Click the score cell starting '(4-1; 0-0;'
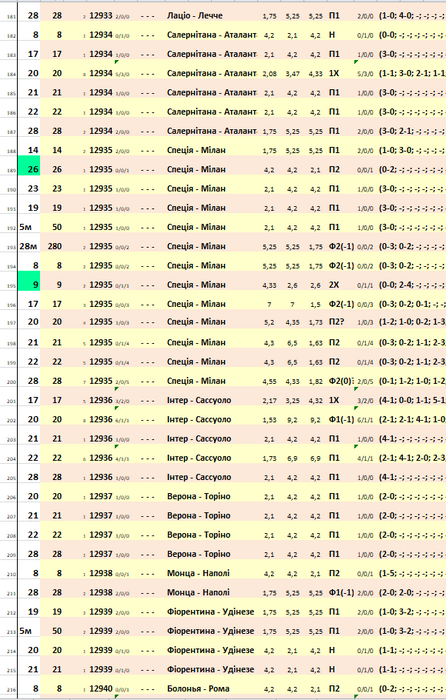The width and height of the screenshot is (446, 700). coord(412,400)
